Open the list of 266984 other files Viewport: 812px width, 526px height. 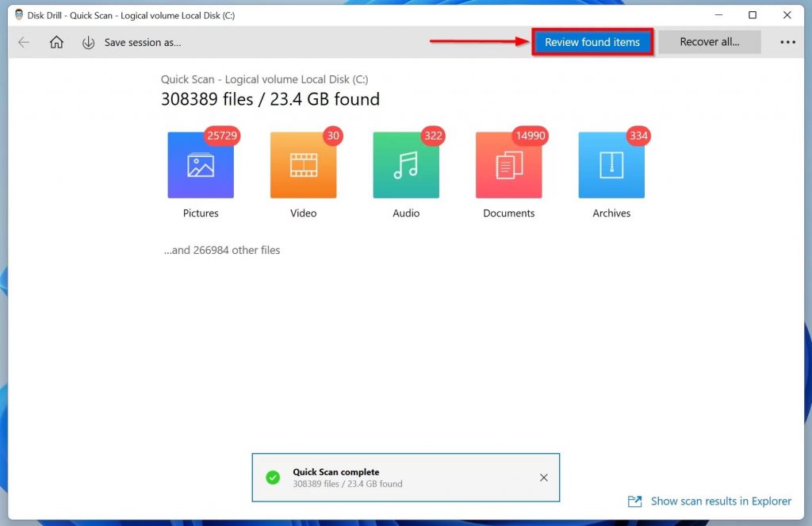pyautogui.click(x=222, y=250)
